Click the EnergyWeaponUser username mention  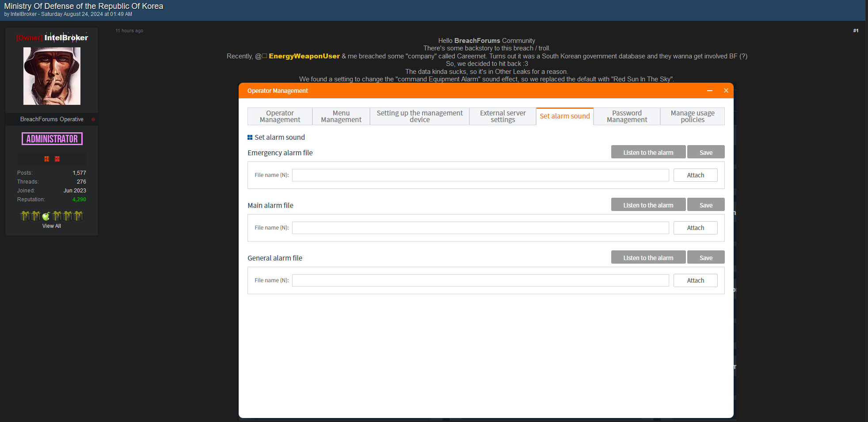click(304, 56)
